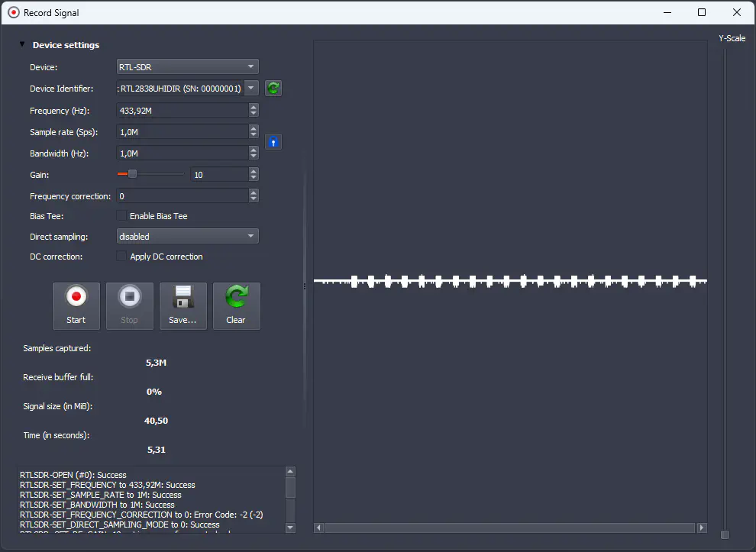Image resolution: width=756 pixels, height=552 pixels.
Task: Click the Gain slider handle
Action: [132, 174]
